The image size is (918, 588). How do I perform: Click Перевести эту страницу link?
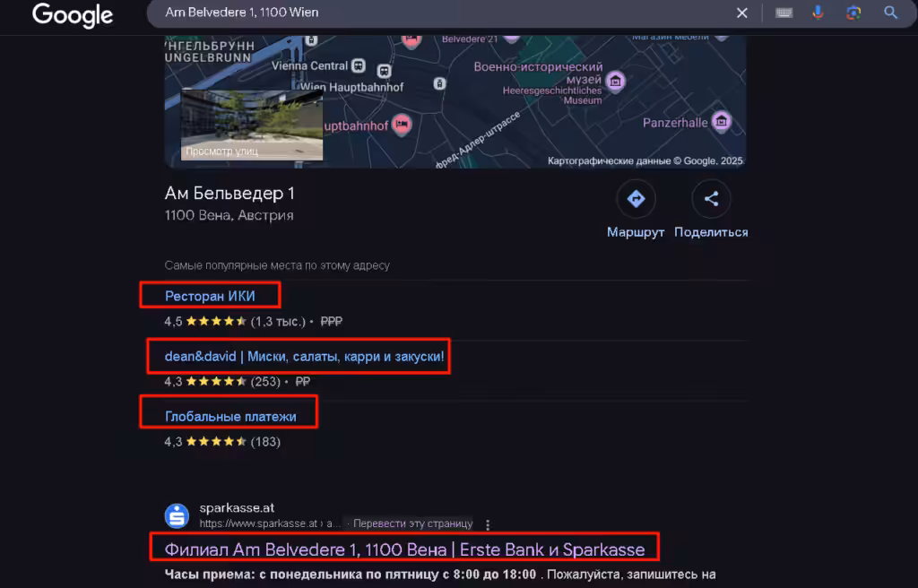coord(412,523)
